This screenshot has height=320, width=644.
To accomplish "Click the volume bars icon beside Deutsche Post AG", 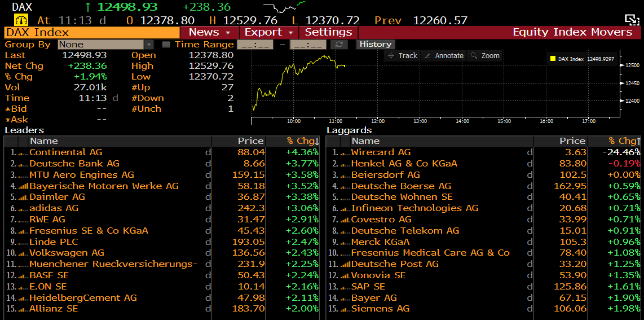I will 345,264.
